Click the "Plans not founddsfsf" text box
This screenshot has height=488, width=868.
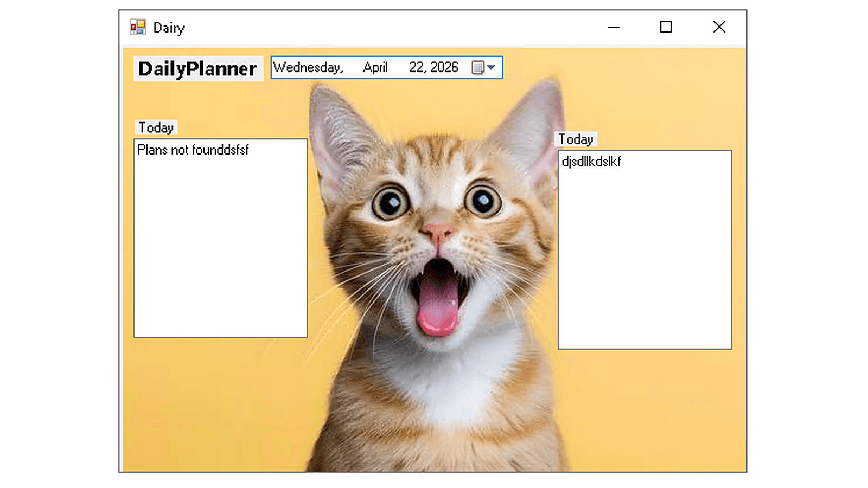click(221, 238)
